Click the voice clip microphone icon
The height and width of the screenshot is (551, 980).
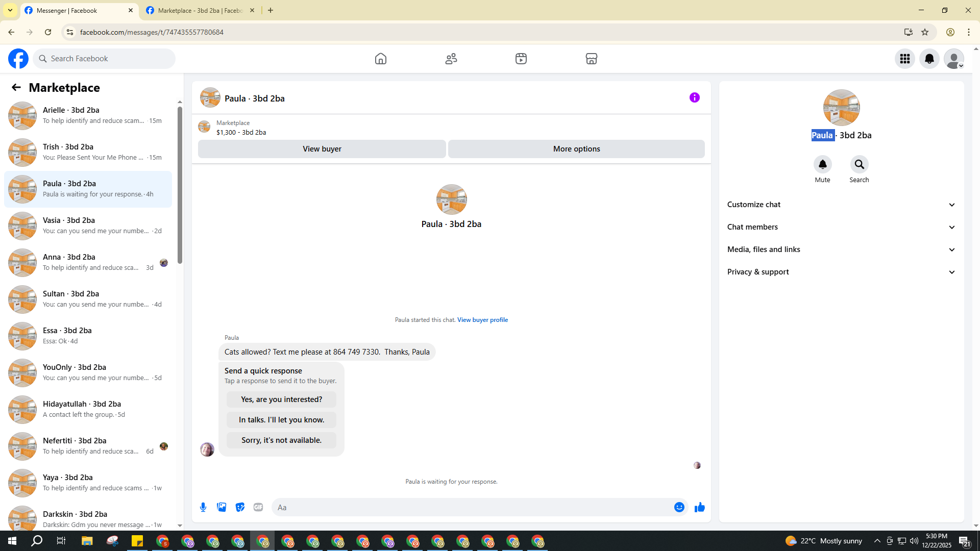click(203, 507)
